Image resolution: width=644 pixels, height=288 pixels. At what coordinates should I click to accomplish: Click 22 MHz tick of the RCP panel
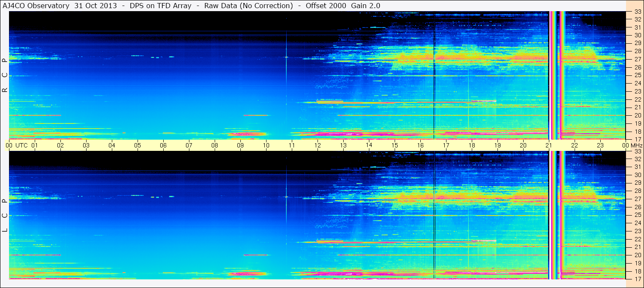tap(638, 99)
